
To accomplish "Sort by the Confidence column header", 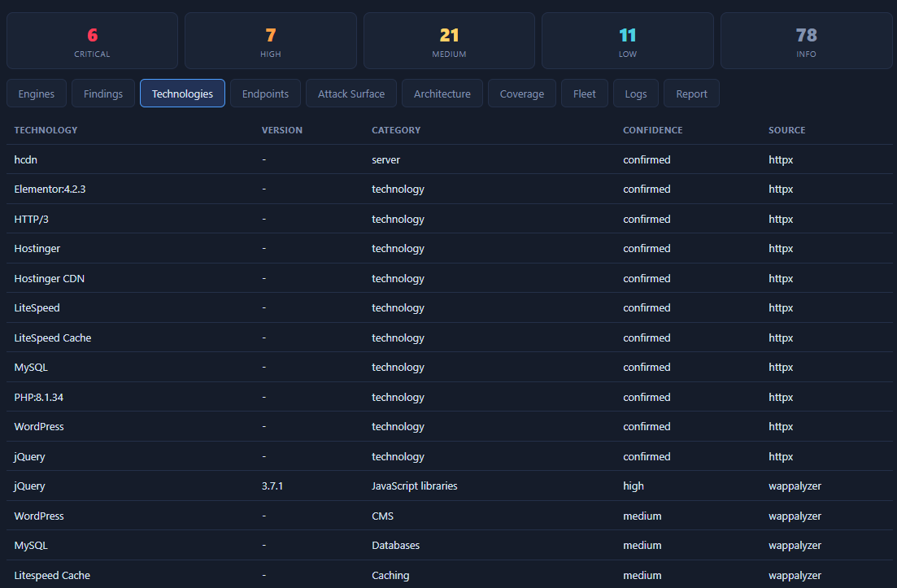I will [x=653, y=130].
